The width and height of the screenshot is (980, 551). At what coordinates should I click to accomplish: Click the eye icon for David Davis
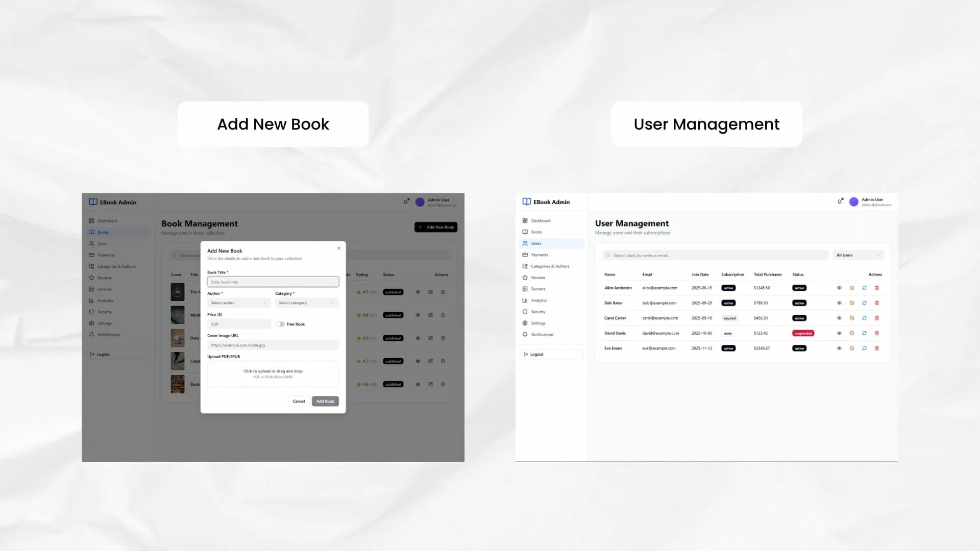coord(839,333)
